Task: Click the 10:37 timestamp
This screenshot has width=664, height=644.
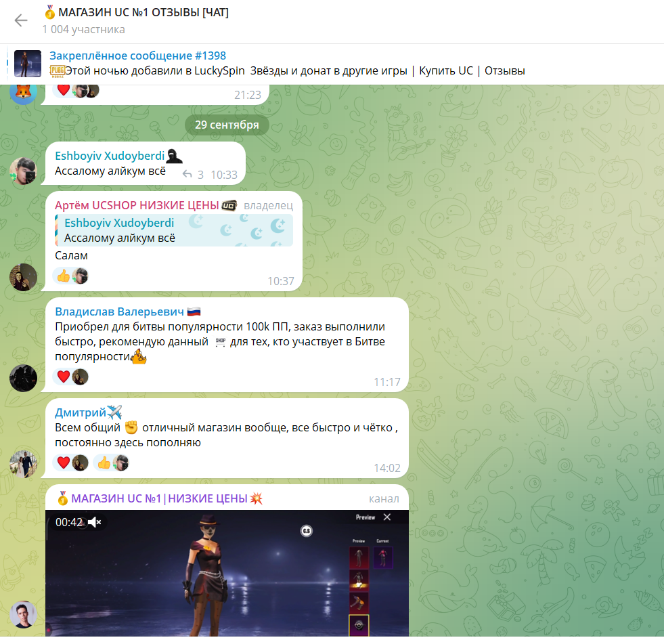Action: [280, 281]
